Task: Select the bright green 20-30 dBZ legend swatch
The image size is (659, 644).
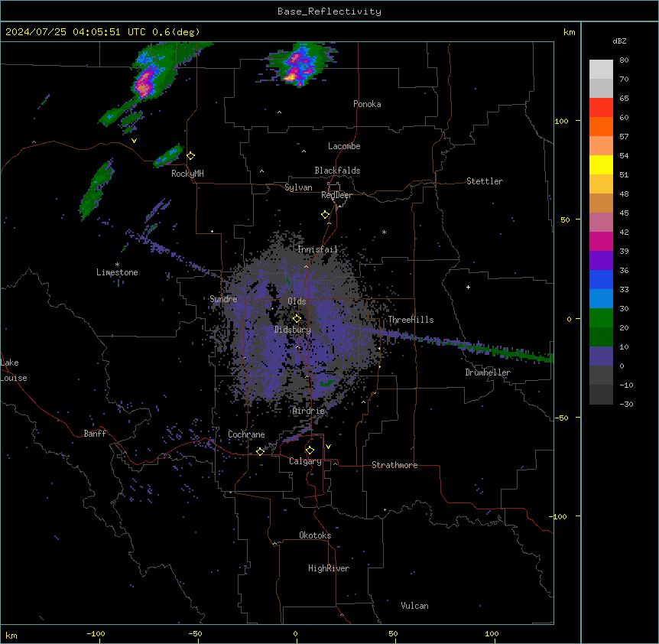Action: (x=601, y=318)
